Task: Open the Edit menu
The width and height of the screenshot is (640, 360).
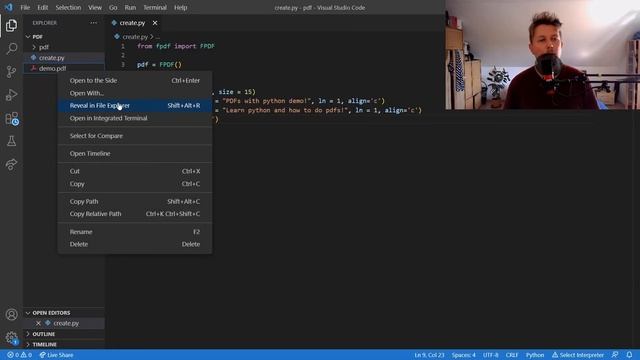Action: tap(42, 7)
